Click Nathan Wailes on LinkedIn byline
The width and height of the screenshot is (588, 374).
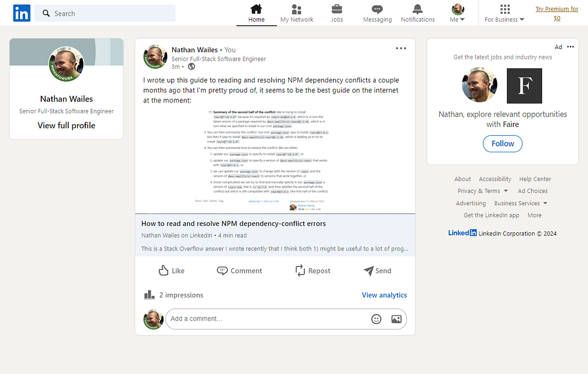click(176, 236)
